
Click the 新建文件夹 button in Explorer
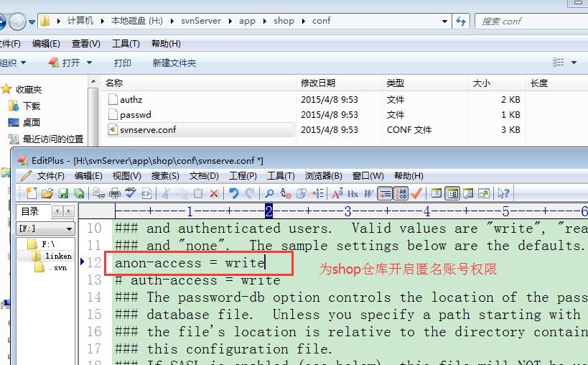174,63
